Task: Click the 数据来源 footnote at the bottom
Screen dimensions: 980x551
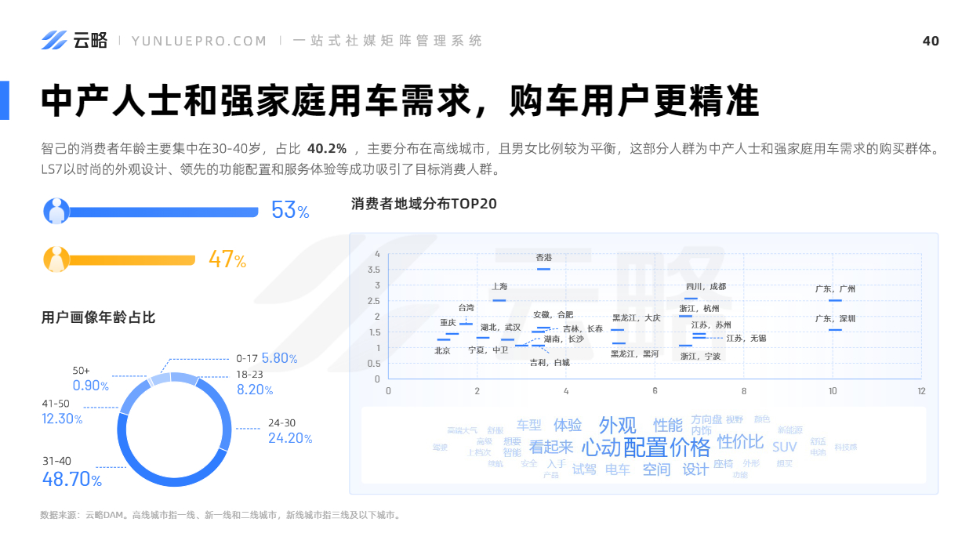Action: [220, 515]
